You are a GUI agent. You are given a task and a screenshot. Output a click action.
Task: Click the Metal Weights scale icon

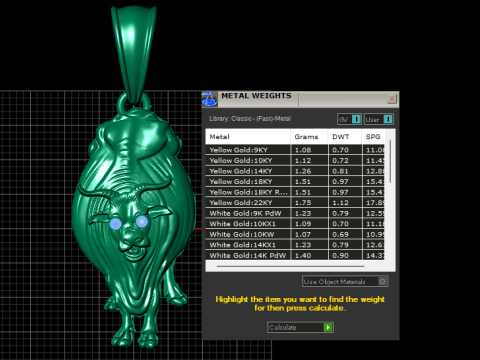point(210,99)
